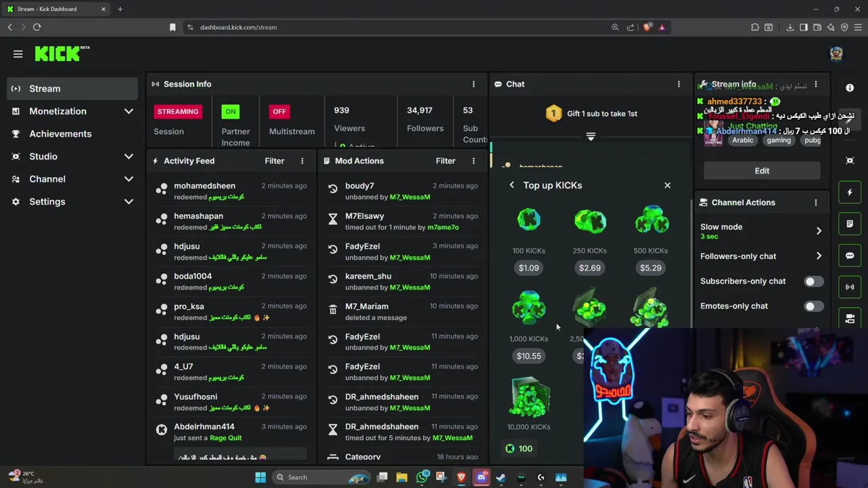Open Session Info options menu

tap(473, 84)
